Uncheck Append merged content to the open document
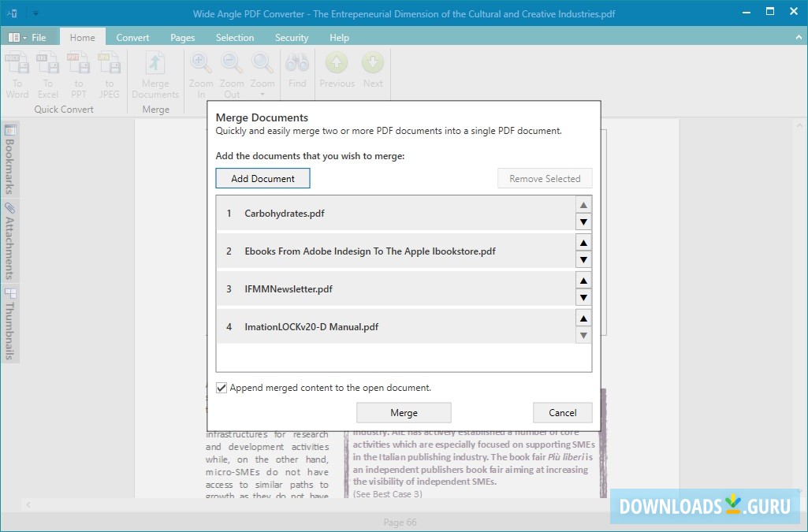This screenshot has height=532, width=808. pyautogui.click(x=222, y=387)
